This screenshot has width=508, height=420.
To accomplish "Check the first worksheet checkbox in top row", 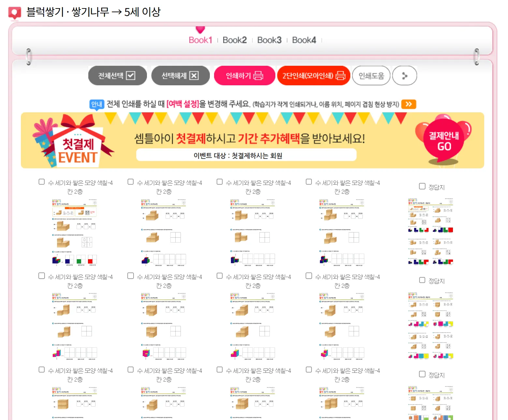I will [x=42, y=182].
